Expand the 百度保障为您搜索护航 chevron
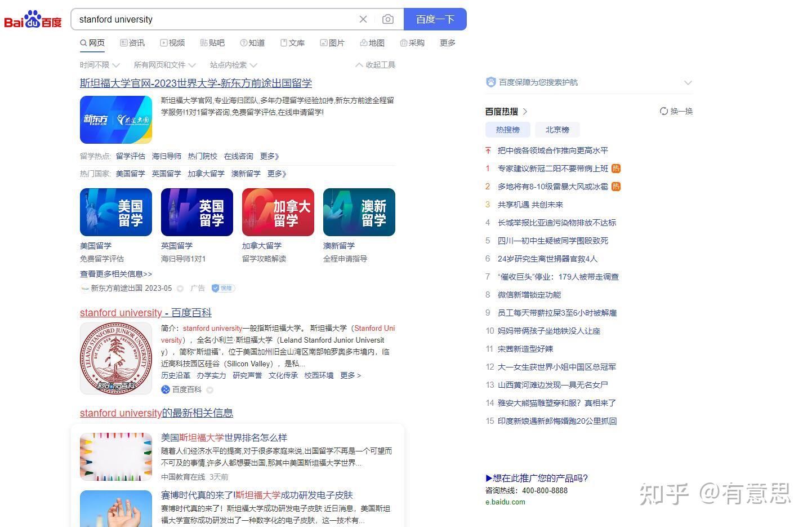This screenshot has width=812, height=527. coord(688,82)
